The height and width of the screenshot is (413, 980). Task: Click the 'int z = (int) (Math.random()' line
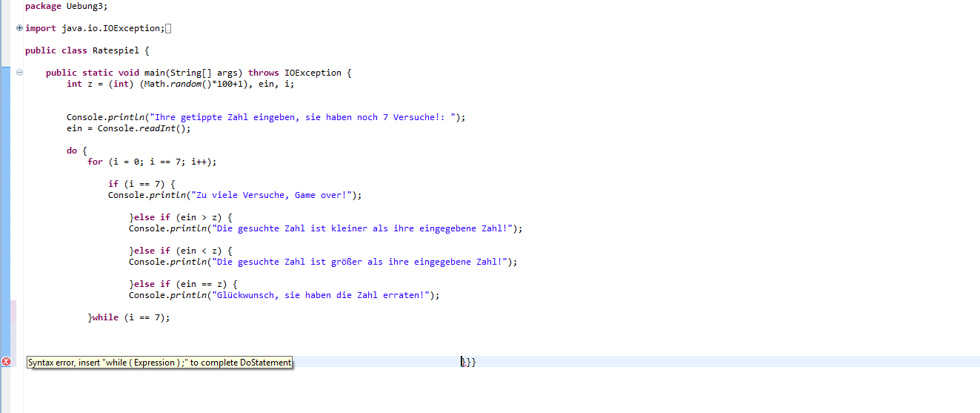[x=181, y=84]
